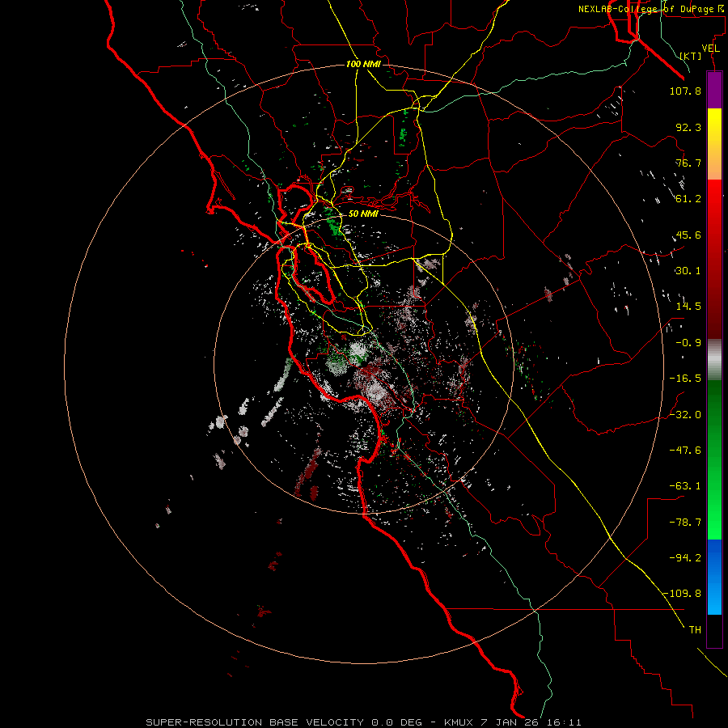This screenshot has height=728, width=728.
Task: Click the purple segment of the velocity color bar
Action: click(x=714, y=90)
